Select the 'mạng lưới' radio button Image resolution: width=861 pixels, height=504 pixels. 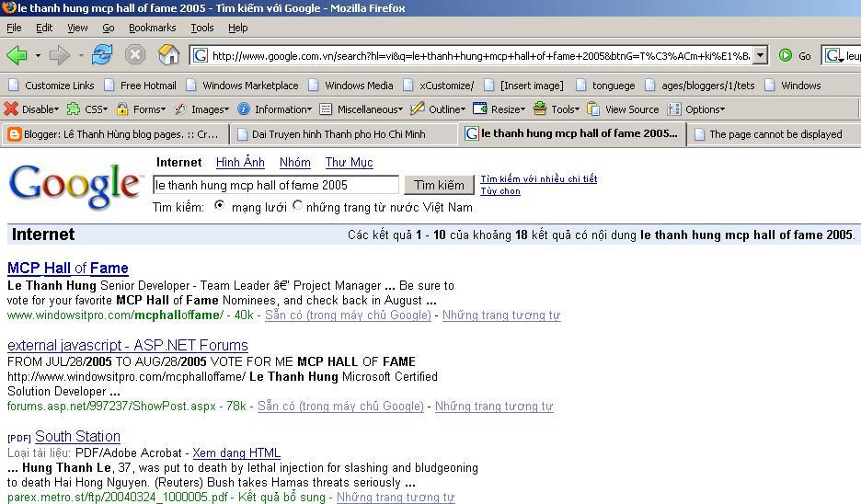[219, 205]
